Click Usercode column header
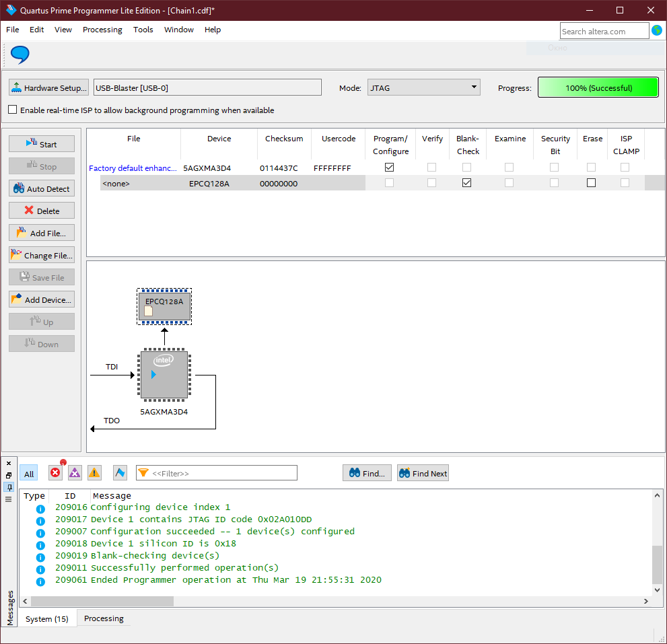667x644 pixels. 338,139
